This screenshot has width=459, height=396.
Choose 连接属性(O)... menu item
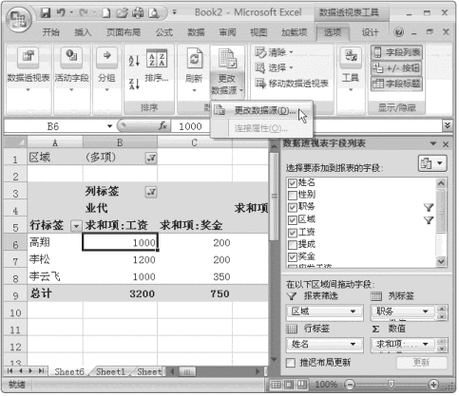point(262,128)
